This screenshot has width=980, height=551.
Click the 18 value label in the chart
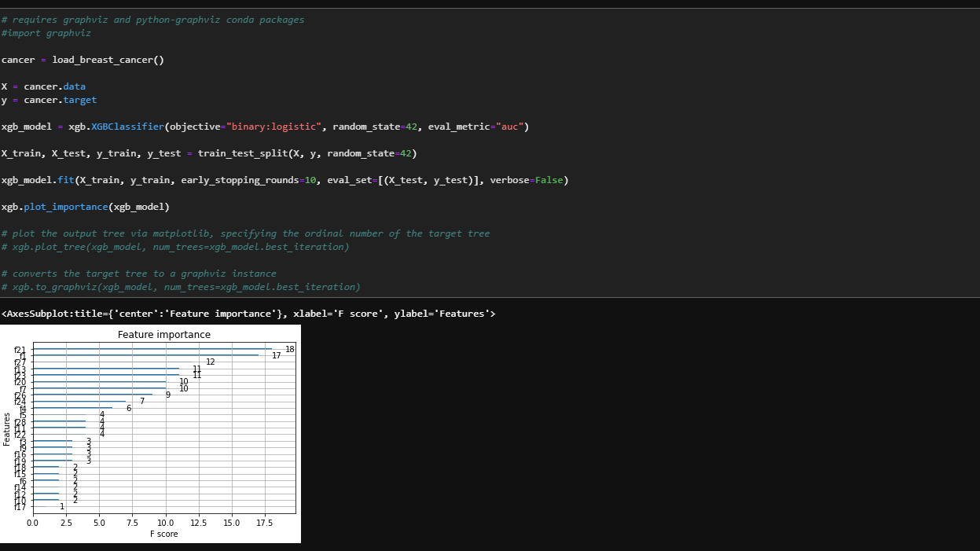click(290, 349)
